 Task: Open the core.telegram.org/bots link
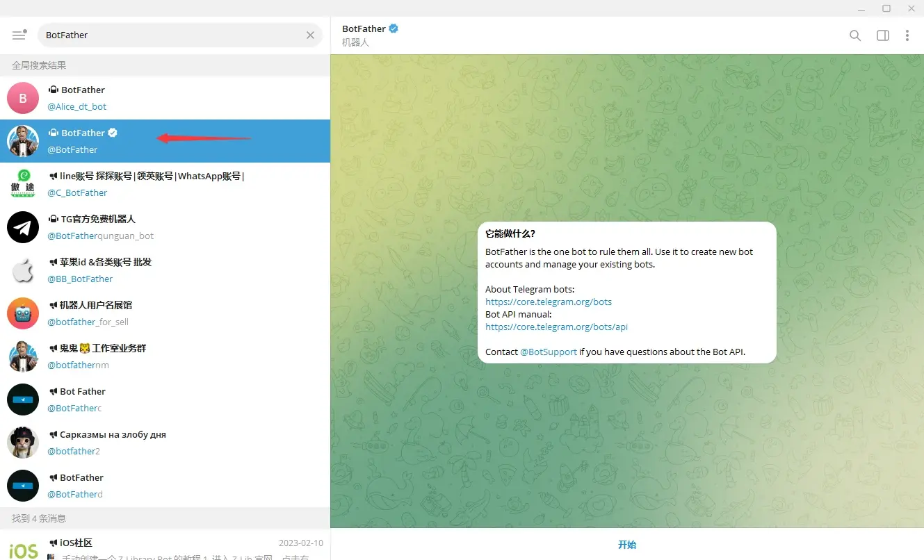549,302
